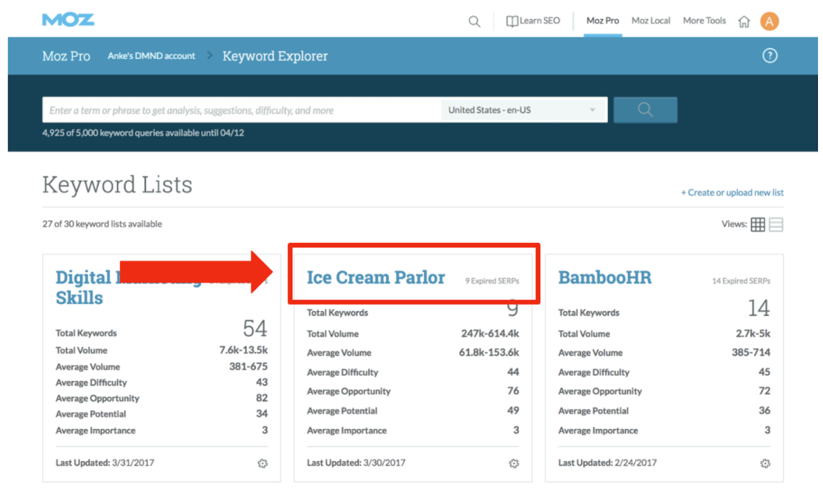Open the help question mark icon
The height and width of the screenshot is (504, 823).
click(770, 56)
